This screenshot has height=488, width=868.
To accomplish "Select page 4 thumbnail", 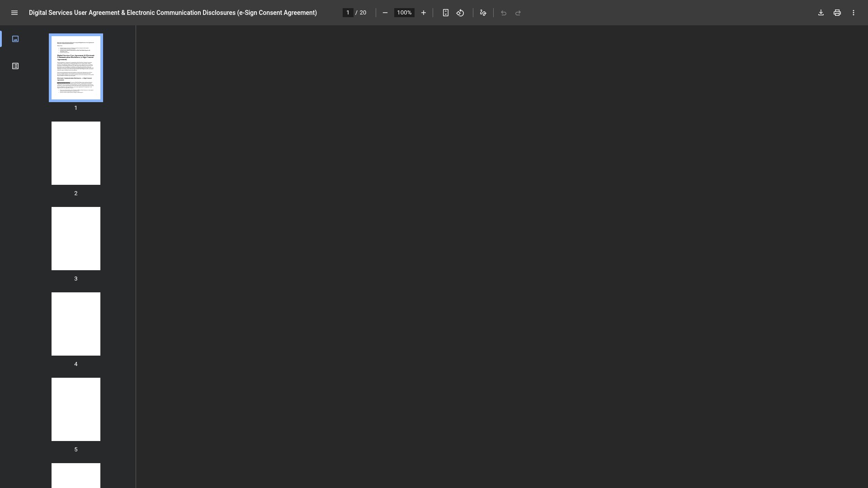I will tap(76, 324).
